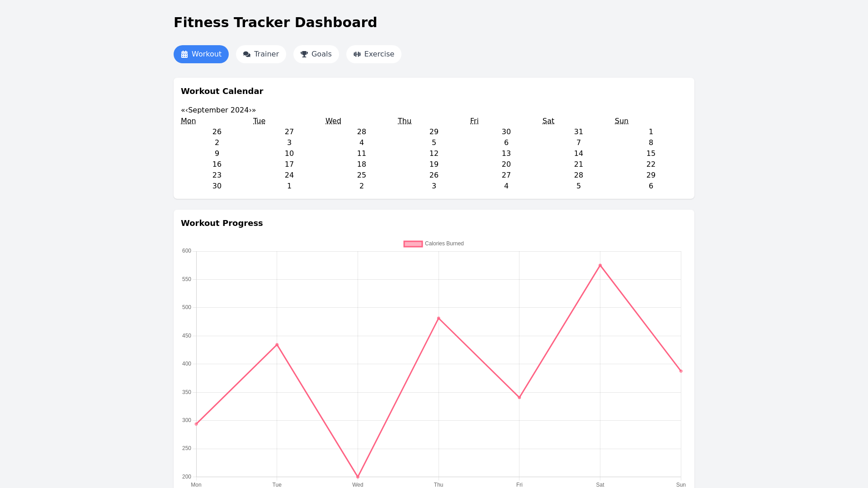Go to previous month with ‹ arrow

[187, 110]
